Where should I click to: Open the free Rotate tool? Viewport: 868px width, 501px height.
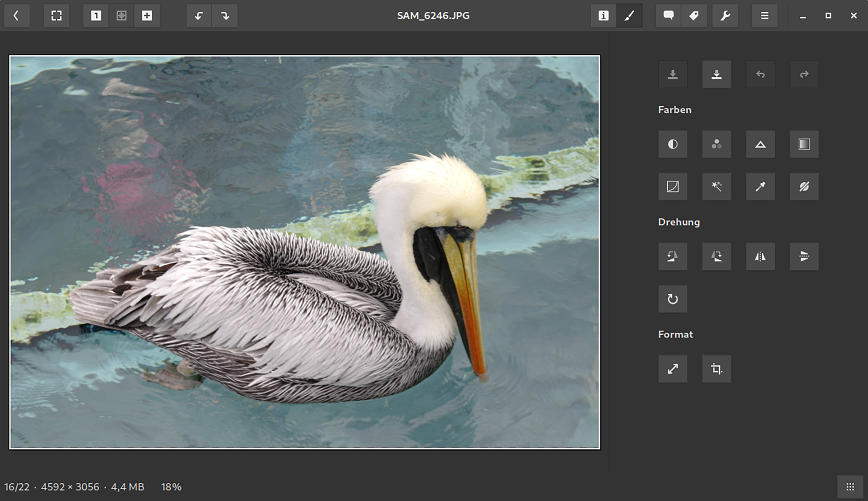[x=673, y=299]
